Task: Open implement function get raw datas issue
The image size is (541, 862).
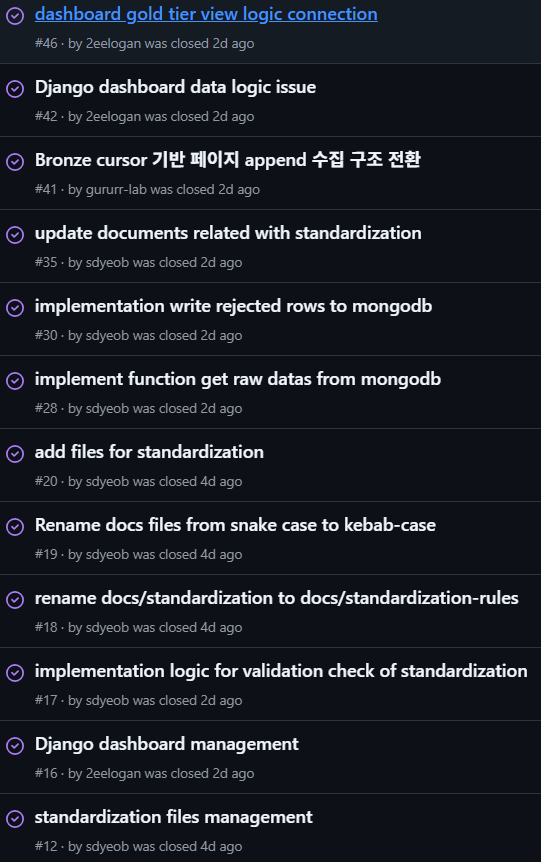Action: (238, 379)
